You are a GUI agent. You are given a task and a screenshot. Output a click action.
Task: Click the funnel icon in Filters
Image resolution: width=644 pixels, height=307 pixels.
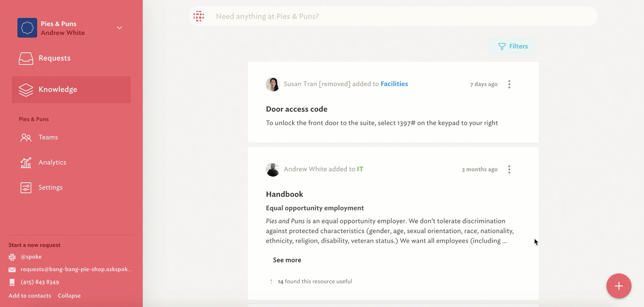pos(502,47)
